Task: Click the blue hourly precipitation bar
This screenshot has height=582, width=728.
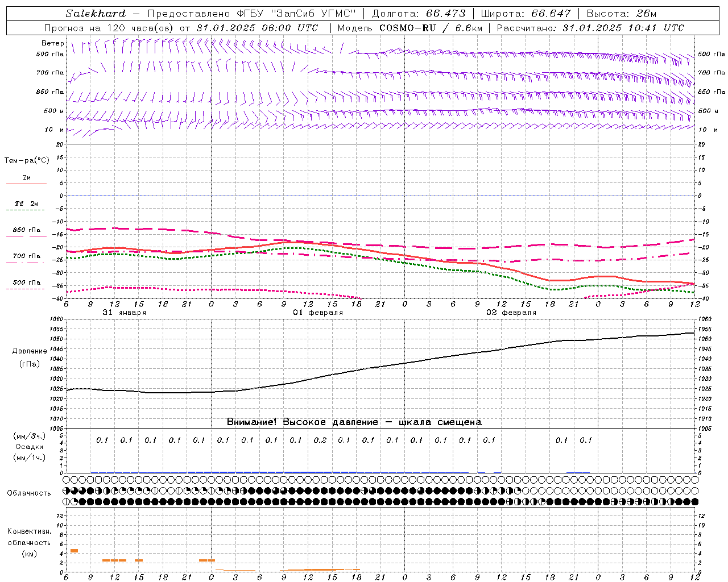Action: (272, 472)
